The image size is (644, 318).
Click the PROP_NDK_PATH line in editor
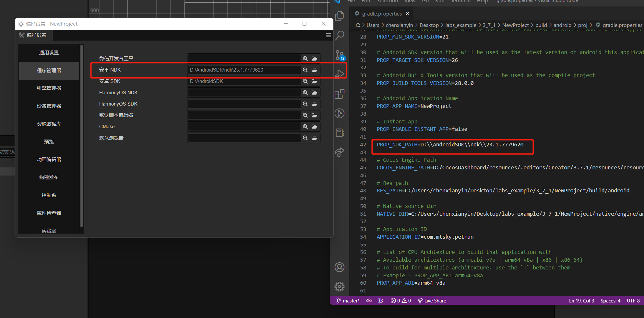coord(450,145)
